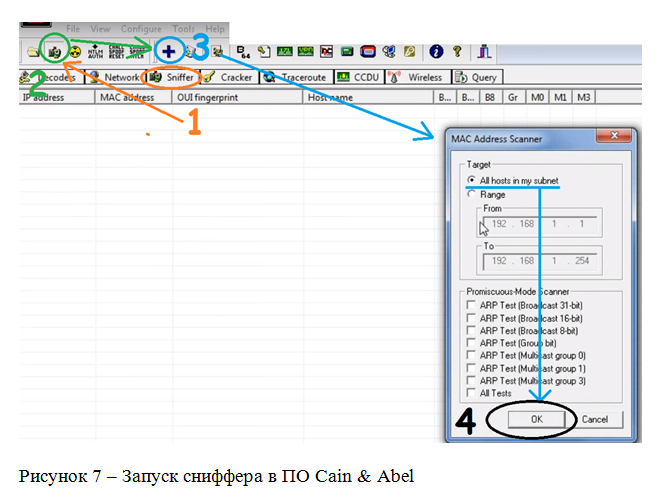Open the Tools menu
Viewport: 668px width, 498px height.
[184, 29]
